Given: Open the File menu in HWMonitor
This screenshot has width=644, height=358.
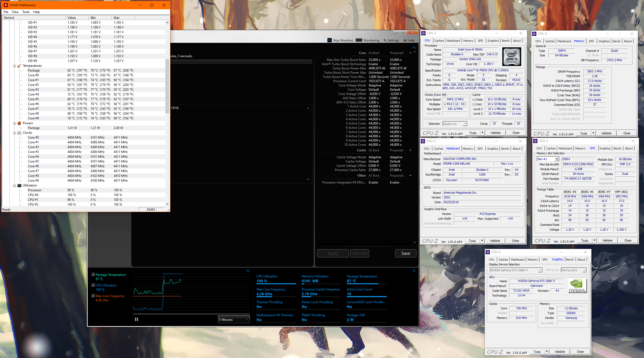Looking at the screenshot, I should [x=6, y=12].
